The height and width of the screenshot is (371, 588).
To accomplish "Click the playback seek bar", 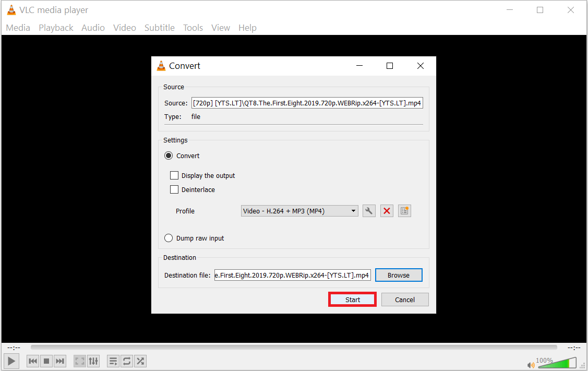I will [294, 348].
